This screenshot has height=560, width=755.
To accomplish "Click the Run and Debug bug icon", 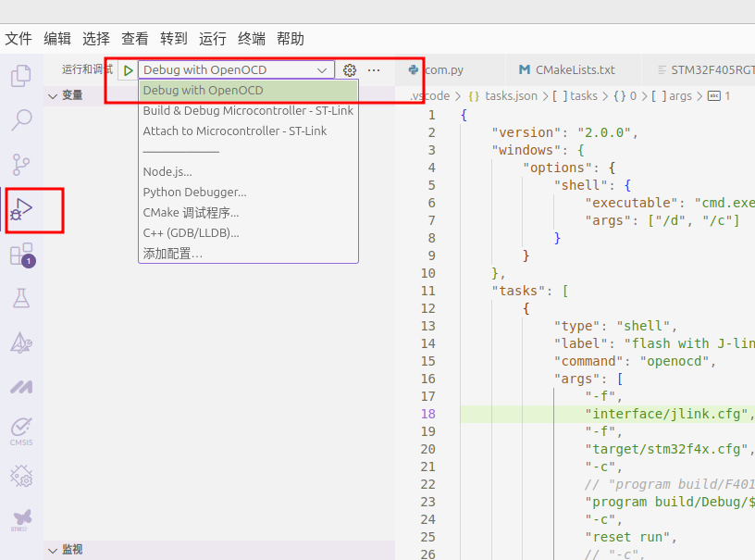I will coord(20,209).
